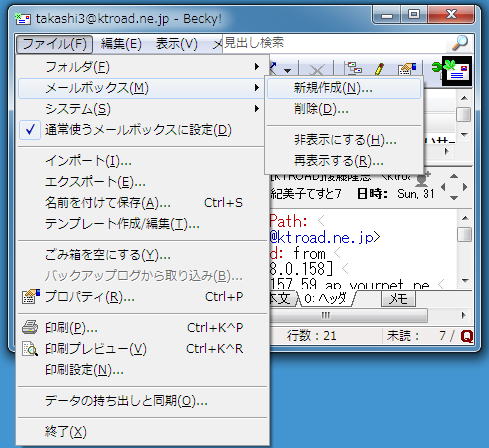
Task: Select the yellow pencil compose icon
Action: coord(379,69)
